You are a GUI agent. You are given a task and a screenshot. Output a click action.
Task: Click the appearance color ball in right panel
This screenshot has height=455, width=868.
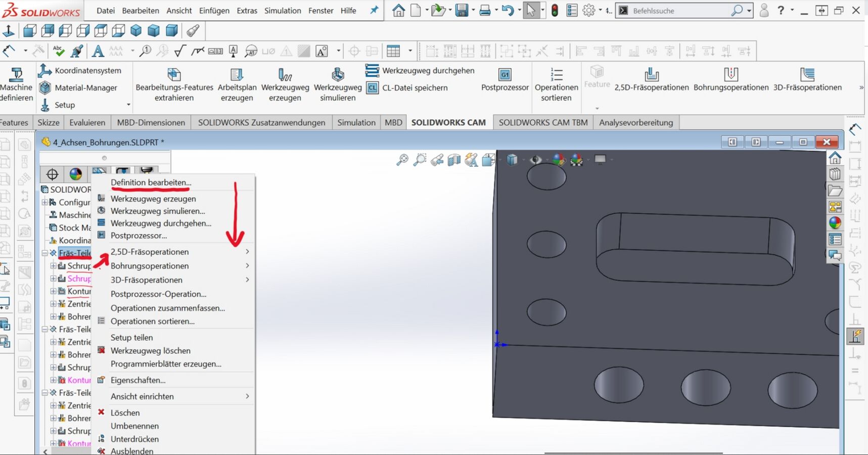tap(835, 222)
